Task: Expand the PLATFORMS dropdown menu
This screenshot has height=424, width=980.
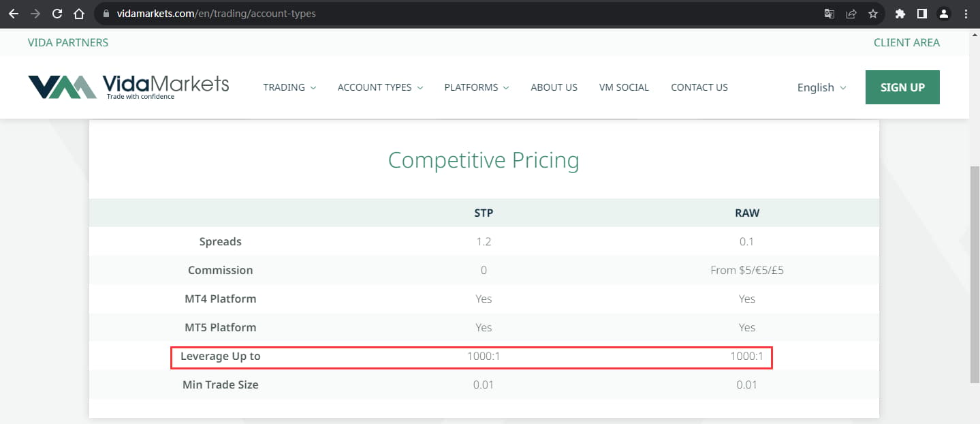Action: (x=477, y=87)
